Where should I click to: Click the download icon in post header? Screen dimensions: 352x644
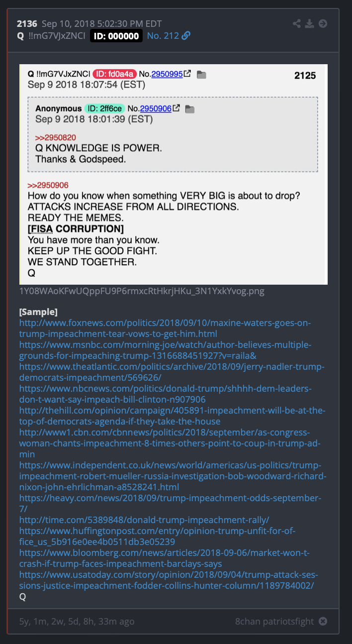(x=310, y=23)
